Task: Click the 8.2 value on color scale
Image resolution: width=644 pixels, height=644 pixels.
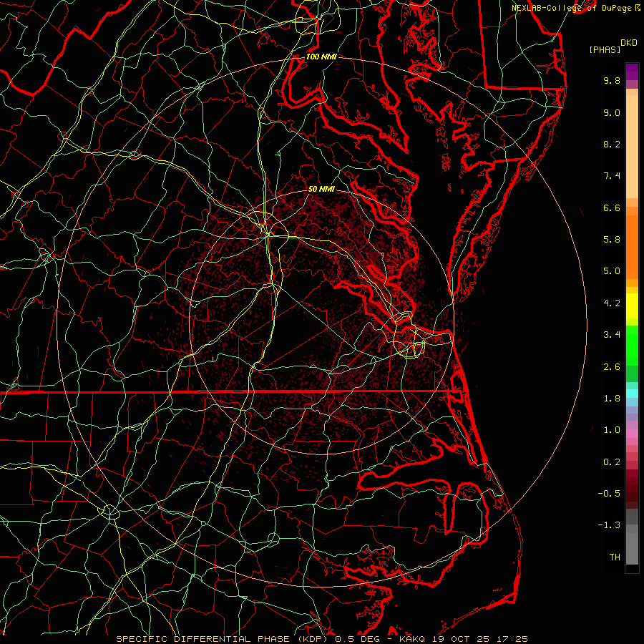Action: pos(612,144)
